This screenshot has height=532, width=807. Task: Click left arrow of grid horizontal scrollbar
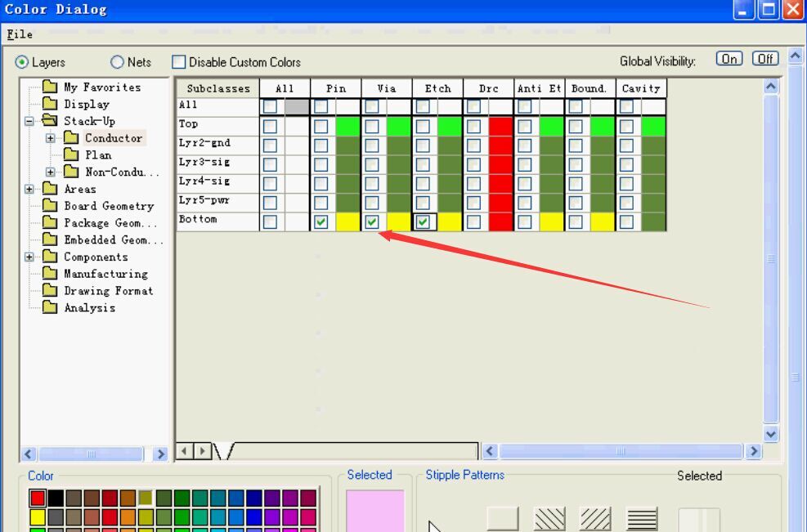pyautogui.click(x=490, y=451)
